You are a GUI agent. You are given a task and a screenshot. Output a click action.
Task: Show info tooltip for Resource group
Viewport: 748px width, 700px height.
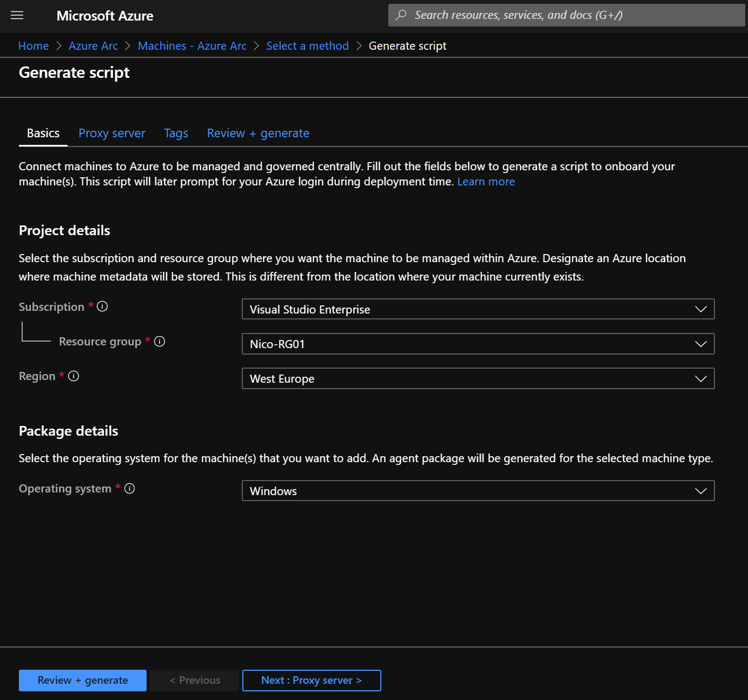point(160,341)
